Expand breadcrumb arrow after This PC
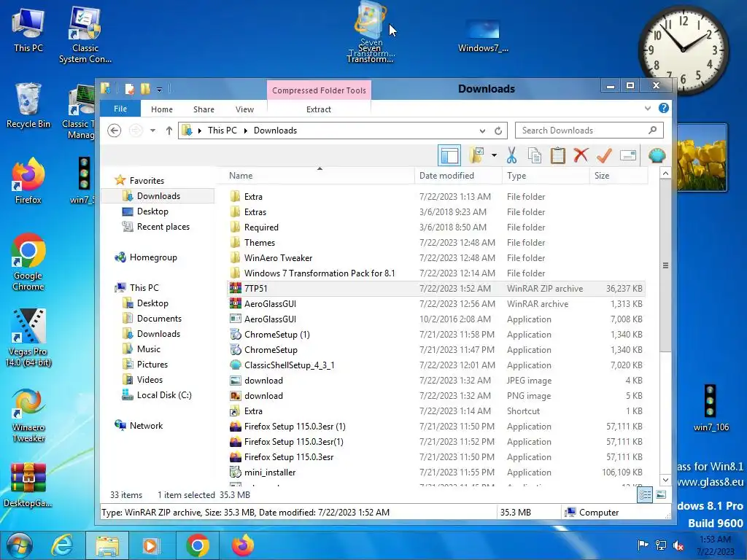This screenshot has height=560, width=747. pyautogui.click(x=246, y=131)
